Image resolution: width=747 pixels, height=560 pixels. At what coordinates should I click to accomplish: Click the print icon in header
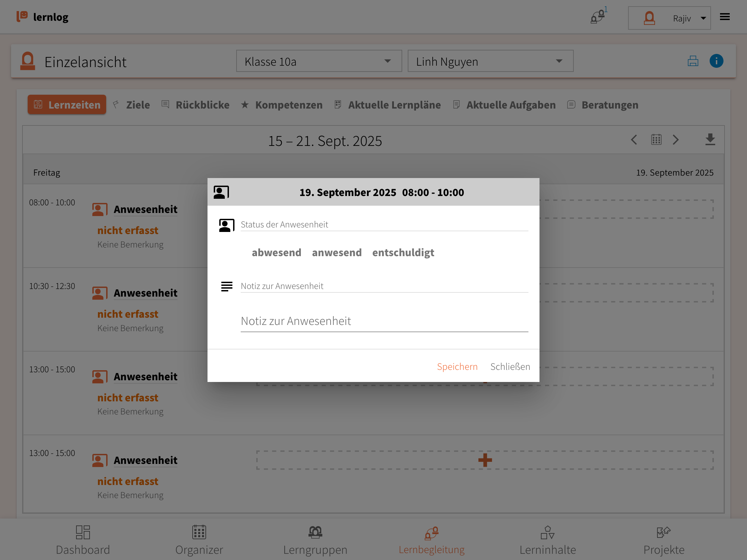tap(693, 61)
